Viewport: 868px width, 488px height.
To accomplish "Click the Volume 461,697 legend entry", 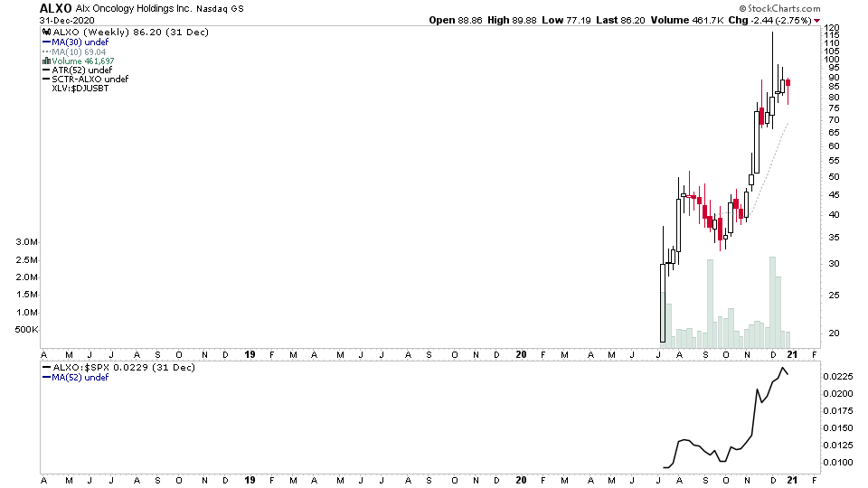I will (x=83, y=61).
